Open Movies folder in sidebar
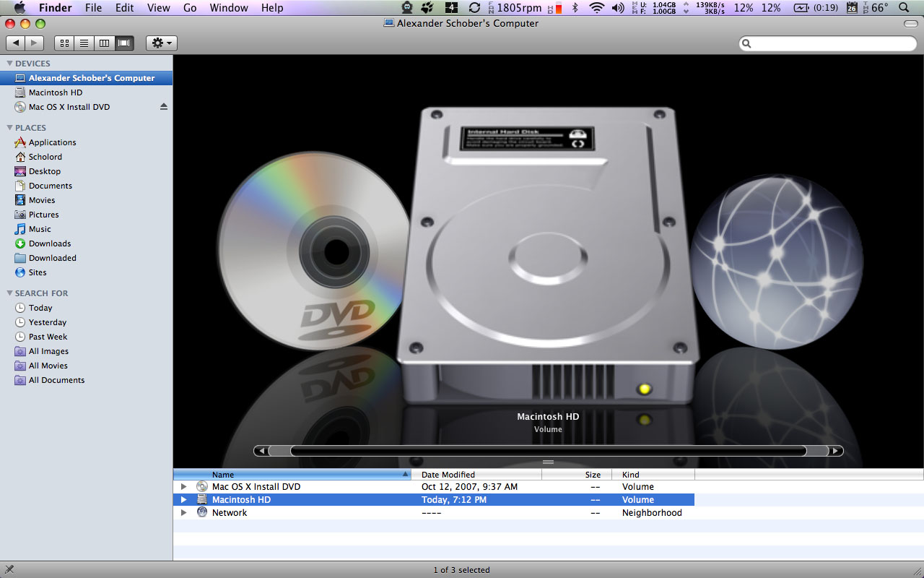 (86, 200)
